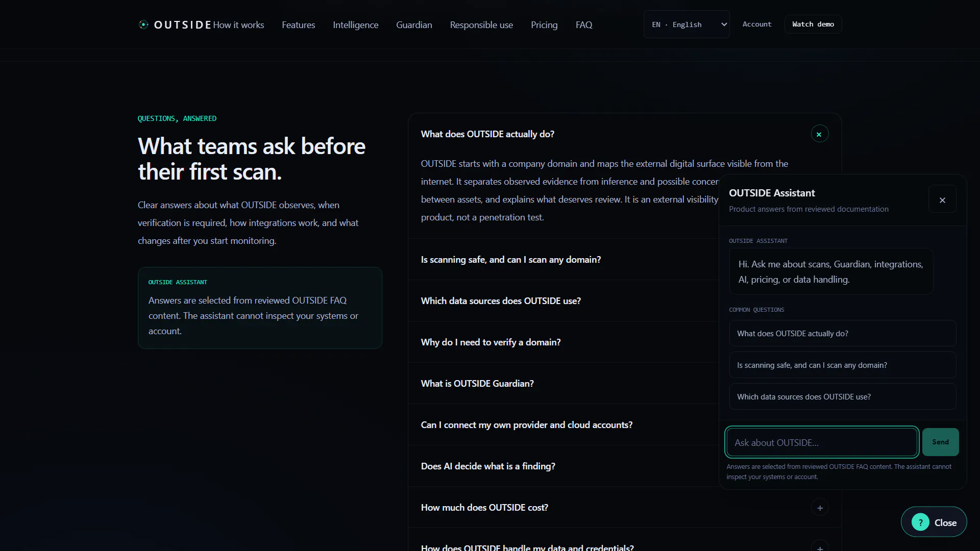
Task: Expand 'Is scanning safe, and can I scan any domain?' FAQ
Action: [x=511, y=260]
